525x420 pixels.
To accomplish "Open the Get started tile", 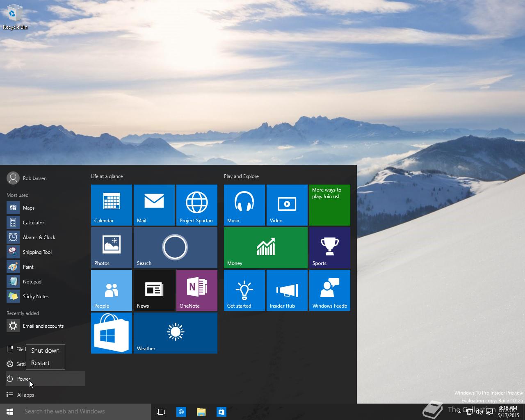I will [x=244, y=290].
